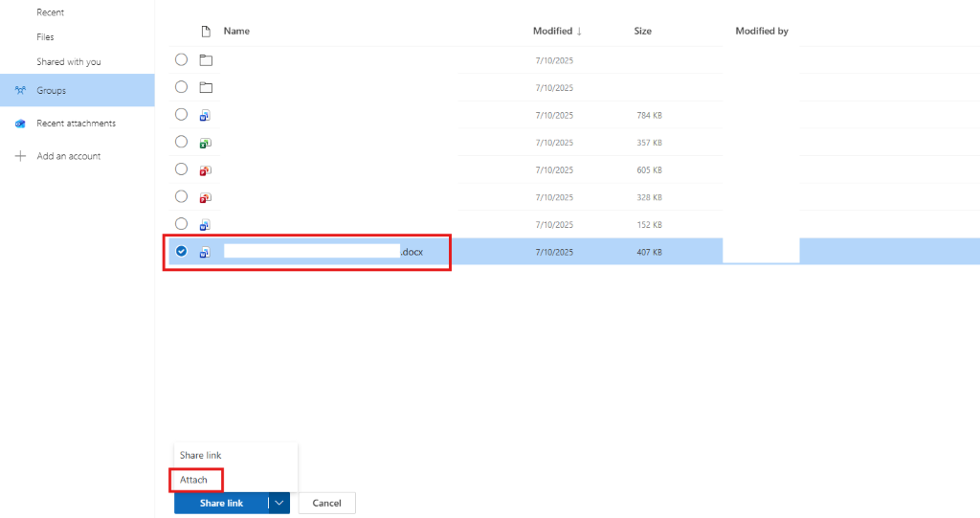Click the 605 KB size cell
Screen dimensions: 980x518
[650, 170]
